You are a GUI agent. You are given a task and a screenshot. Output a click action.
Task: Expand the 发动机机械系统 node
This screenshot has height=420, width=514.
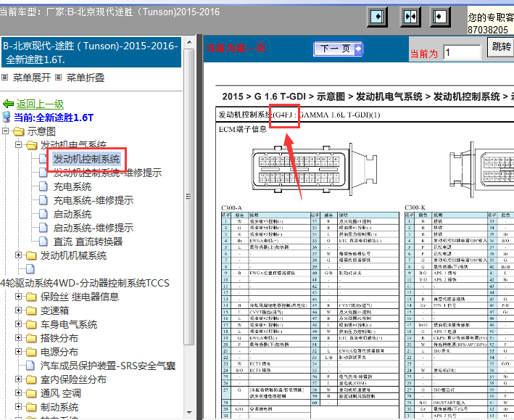[19, 255]
